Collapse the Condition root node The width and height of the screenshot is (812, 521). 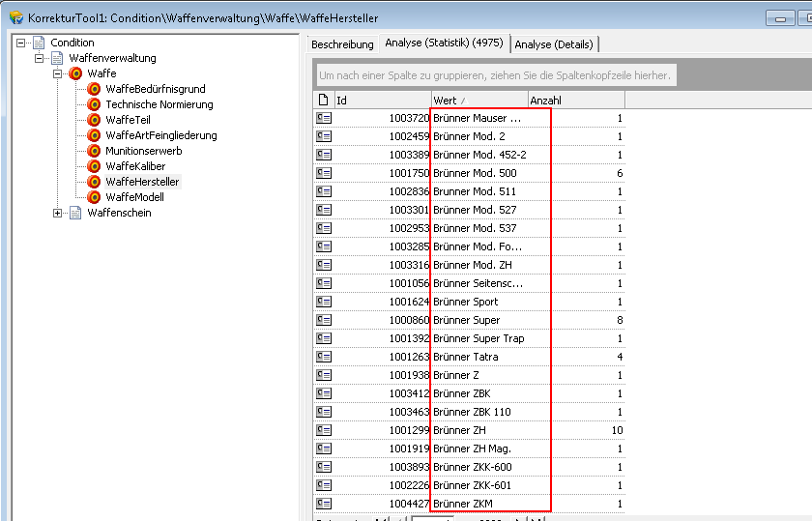pyautogui.click(x=21, y=43)
